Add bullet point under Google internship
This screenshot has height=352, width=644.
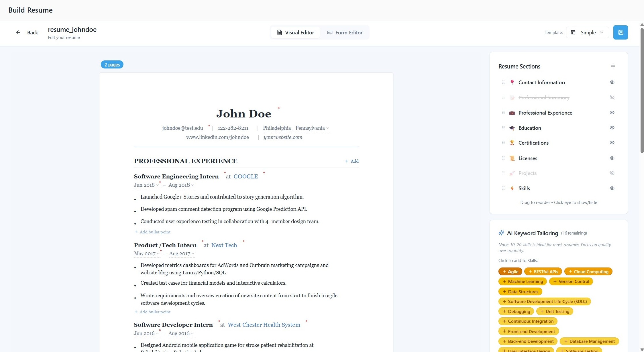153,232
